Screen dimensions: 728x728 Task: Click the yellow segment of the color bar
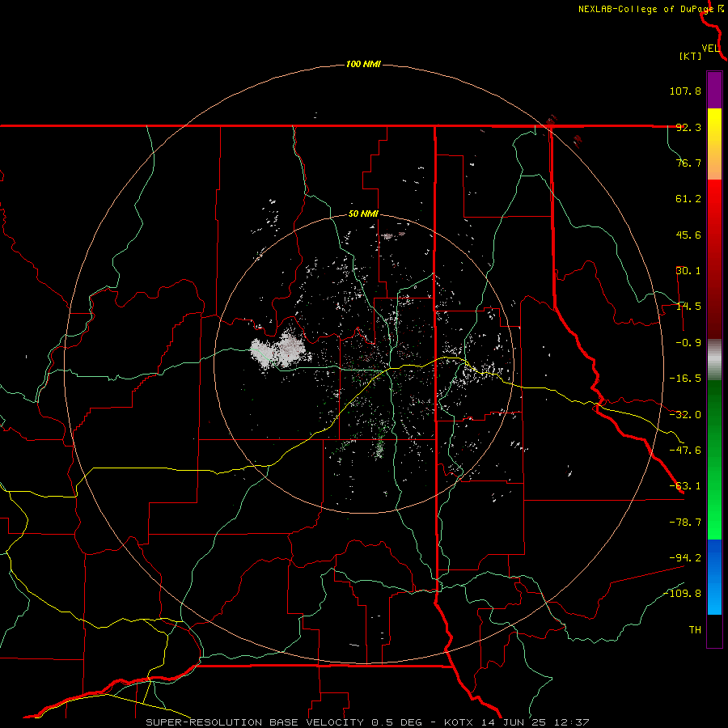[714, 144]
